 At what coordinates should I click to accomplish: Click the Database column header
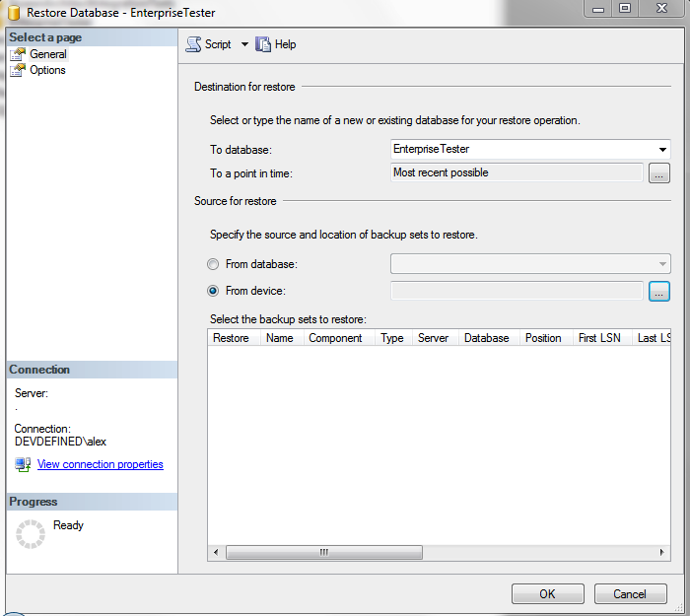pos(486,338)
